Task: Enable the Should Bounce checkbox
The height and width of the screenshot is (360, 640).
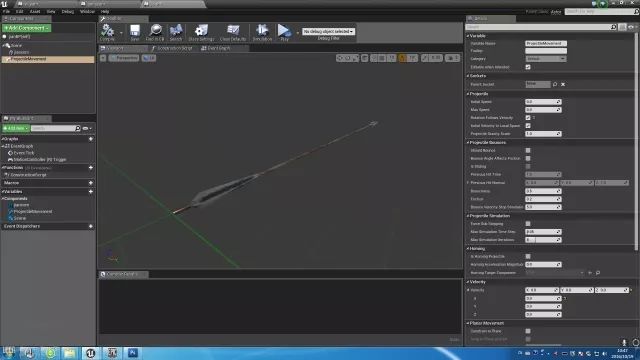Action: tap(528, 150)
